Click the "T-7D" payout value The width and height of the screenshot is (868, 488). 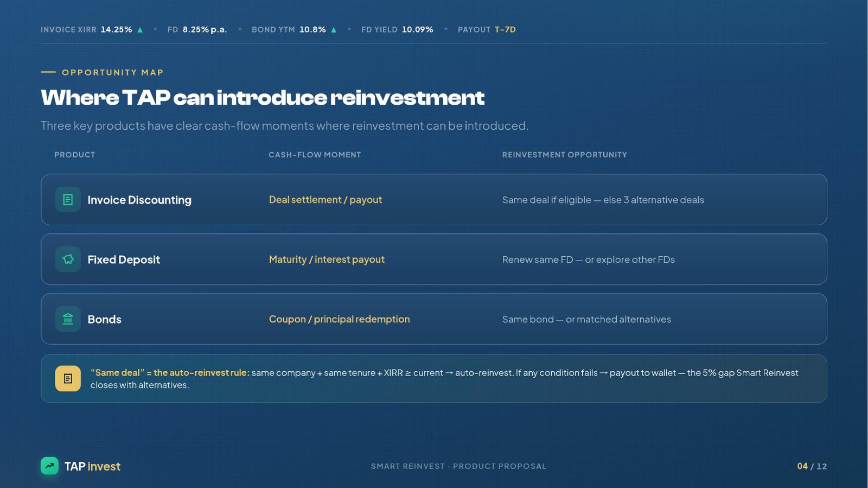[x=505, y=30]
